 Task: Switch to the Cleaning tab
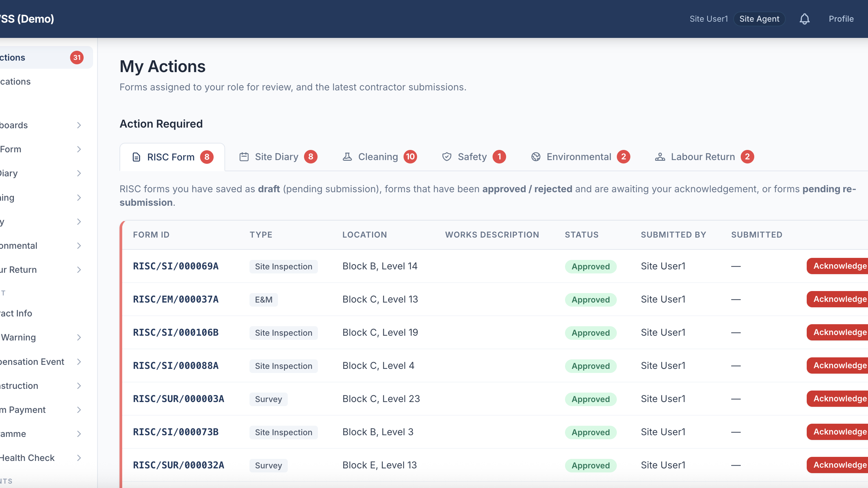click(x=379, y=157)
